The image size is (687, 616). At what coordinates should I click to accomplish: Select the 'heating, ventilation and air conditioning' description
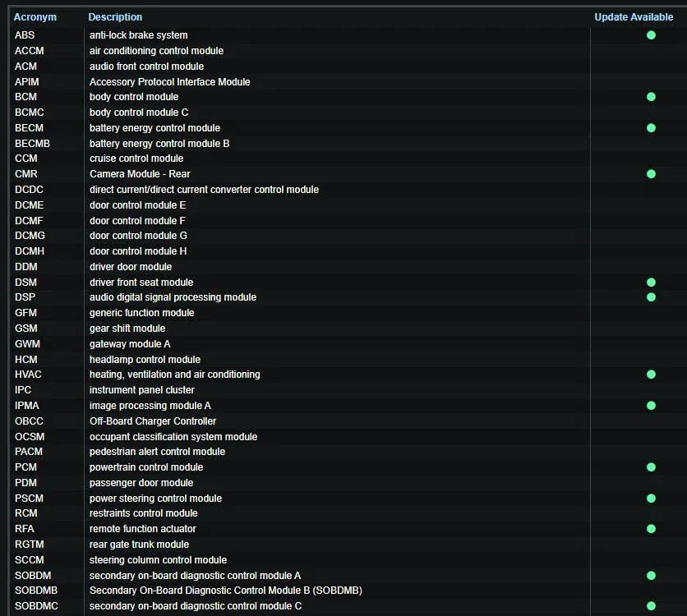pyautogui.click(x=175, y=375)
